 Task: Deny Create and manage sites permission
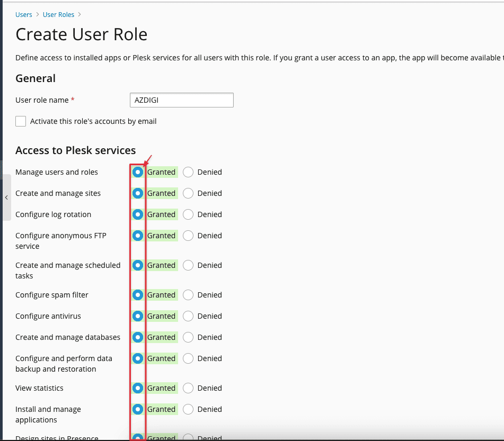(188, 193)
